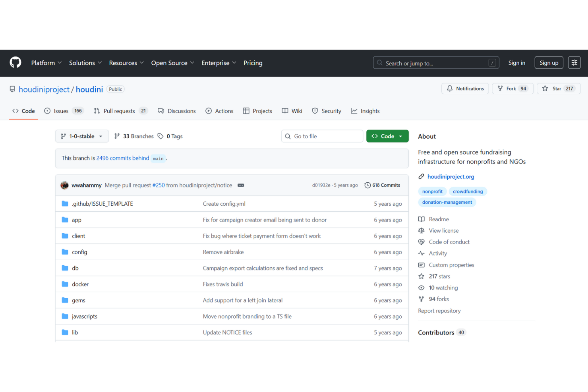
Task: Click the GitHub logo icon
Action: [x=15, y=62]
